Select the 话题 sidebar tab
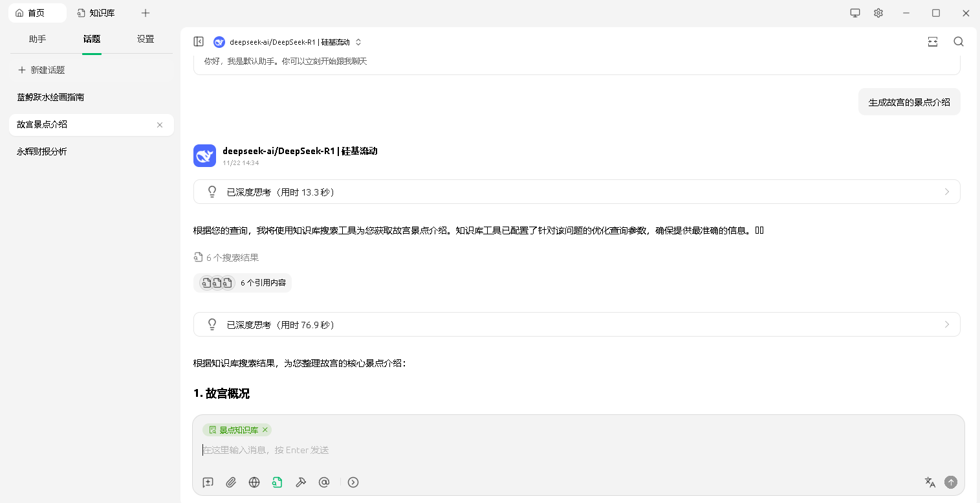Image resolution: width=980 pixels, height=503 pixels. coord(92,39)
